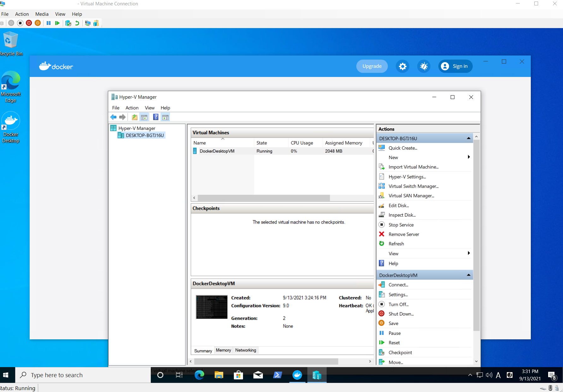Image resolution: width=563 pixels, height=392 pixels.
Task: Pause the VM from VM Connection toolbar
Action: (49, 23)
